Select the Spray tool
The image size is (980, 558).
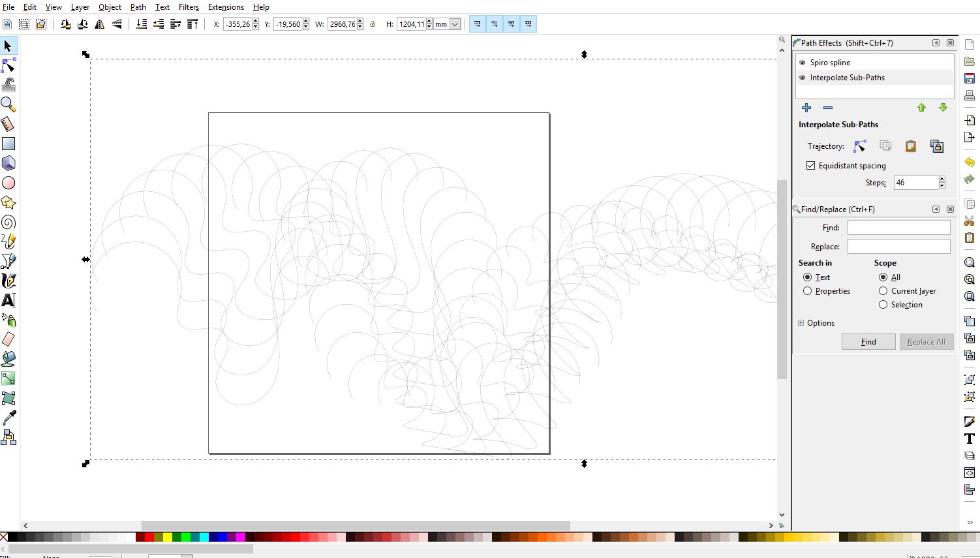tap(8, 320)
